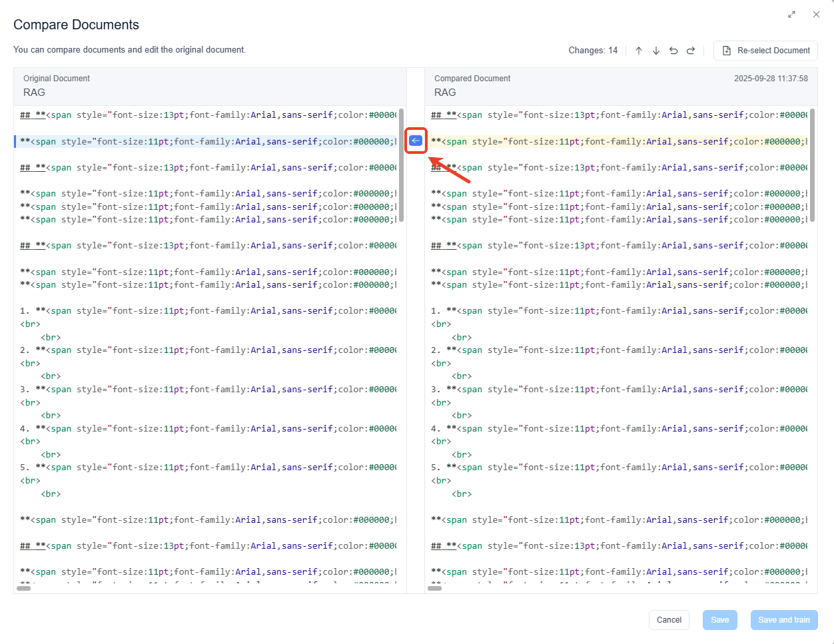Viewport: 834px width, 644px height.
Task: Click the Compared Document horizontal scrollbar
Action: [435, 588]
